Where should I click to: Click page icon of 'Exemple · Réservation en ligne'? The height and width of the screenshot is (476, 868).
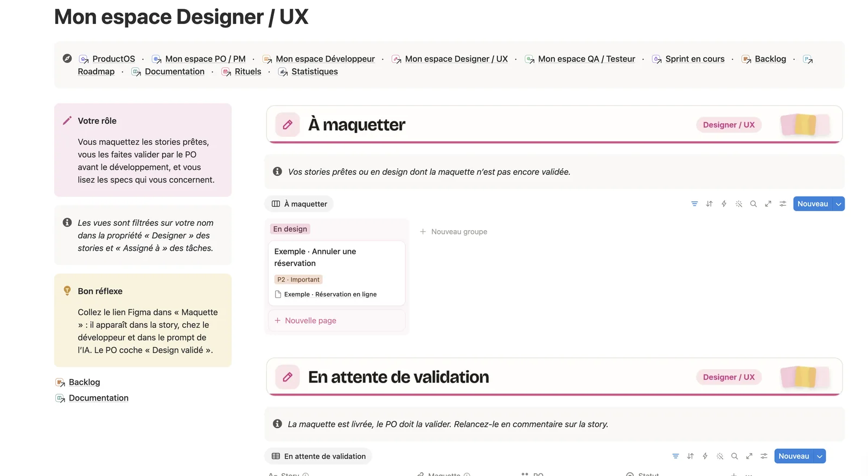pyautogui.click(x=278, y=294)
